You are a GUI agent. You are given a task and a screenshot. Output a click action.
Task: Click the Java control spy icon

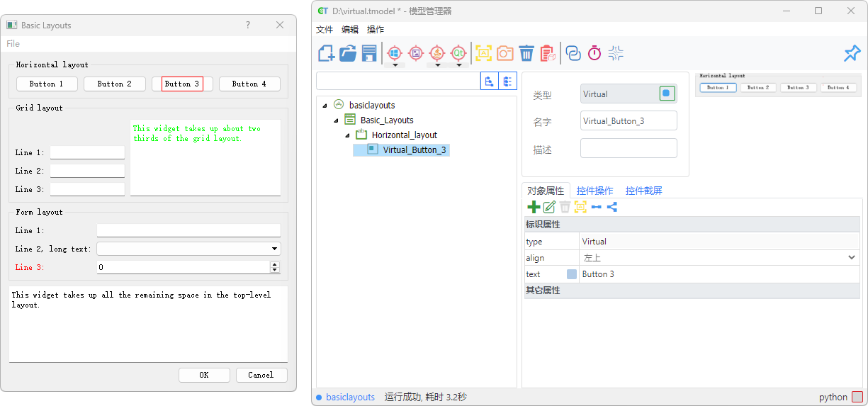pyautogui.click(x=437, y=53)
